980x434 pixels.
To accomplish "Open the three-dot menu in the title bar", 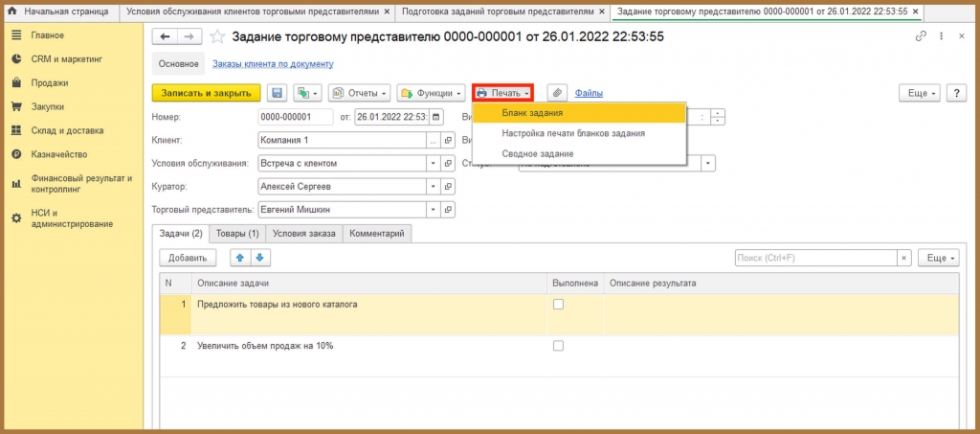I will pos(941,37).
